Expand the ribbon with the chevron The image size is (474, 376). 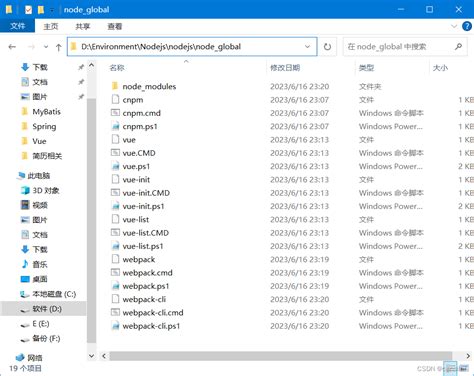click(454, 26)
